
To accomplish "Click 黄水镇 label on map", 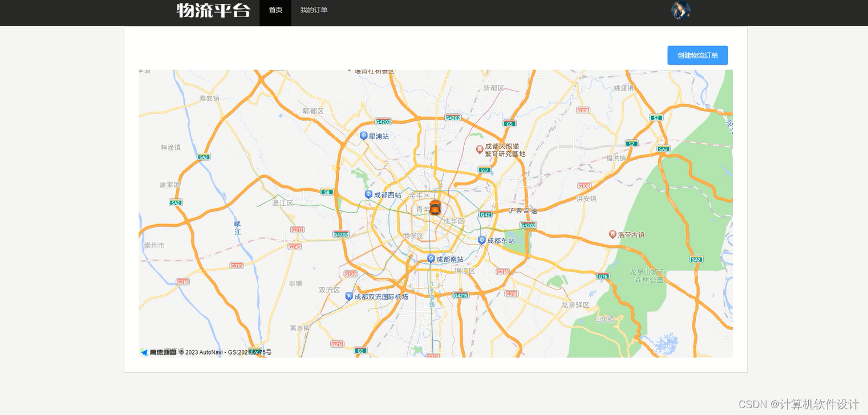I will 299,328.
